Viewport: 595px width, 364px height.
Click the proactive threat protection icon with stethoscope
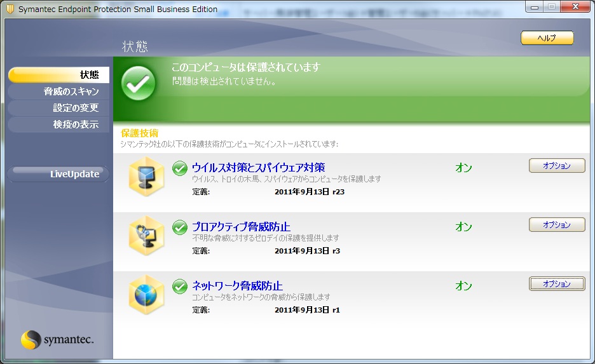point(146,236)
